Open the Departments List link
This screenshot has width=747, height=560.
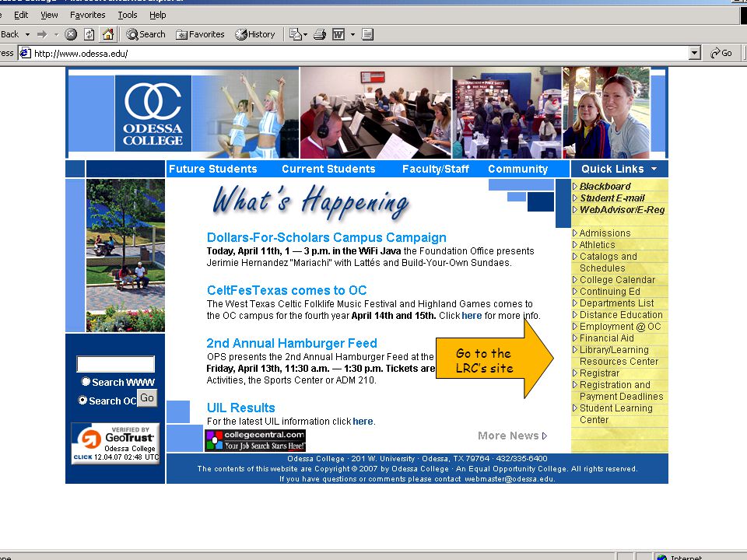point(617,303)
